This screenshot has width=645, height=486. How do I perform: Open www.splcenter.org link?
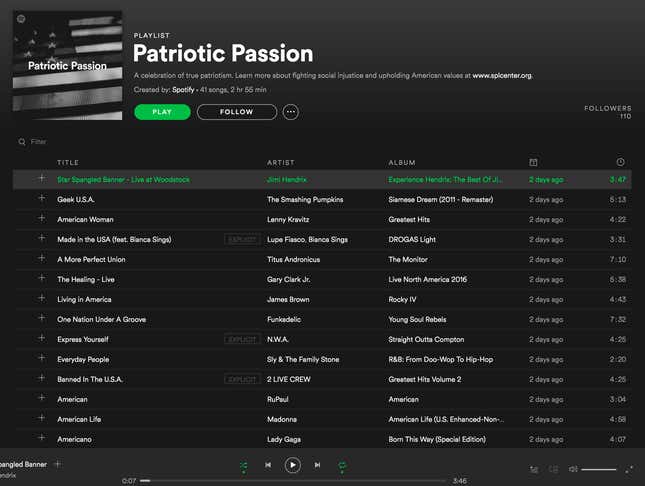tap(502, 76)
